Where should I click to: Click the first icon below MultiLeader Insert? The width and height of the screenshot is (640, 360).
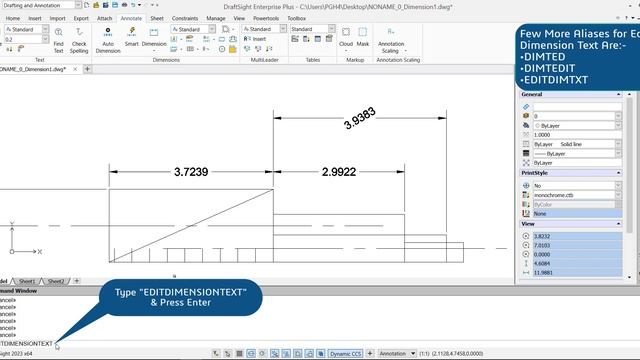point(247,49)
